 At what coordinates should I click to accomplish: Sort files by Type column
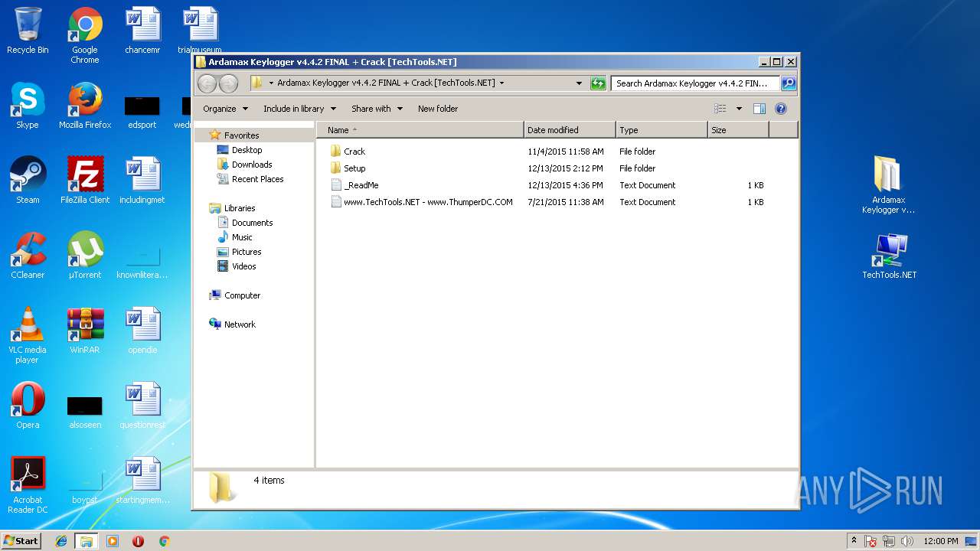(x=661, y=130)
